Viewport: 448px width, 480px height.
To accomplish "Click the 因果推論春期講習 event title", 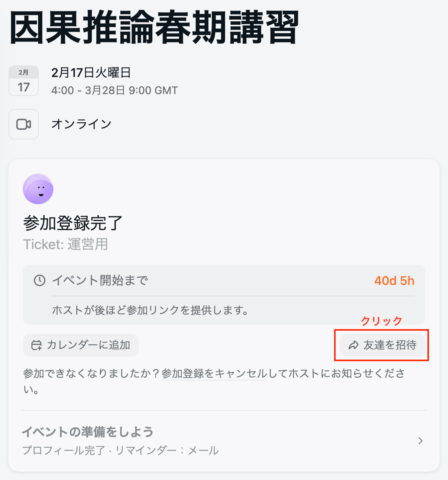I will click(154, 27).
